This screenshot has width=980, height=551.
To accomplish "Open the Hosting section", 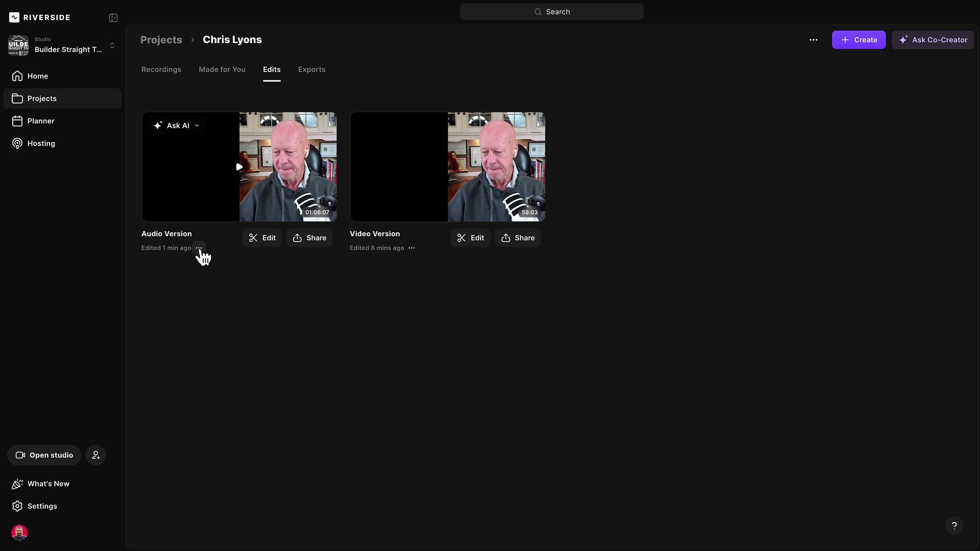I will pos(40,143).
